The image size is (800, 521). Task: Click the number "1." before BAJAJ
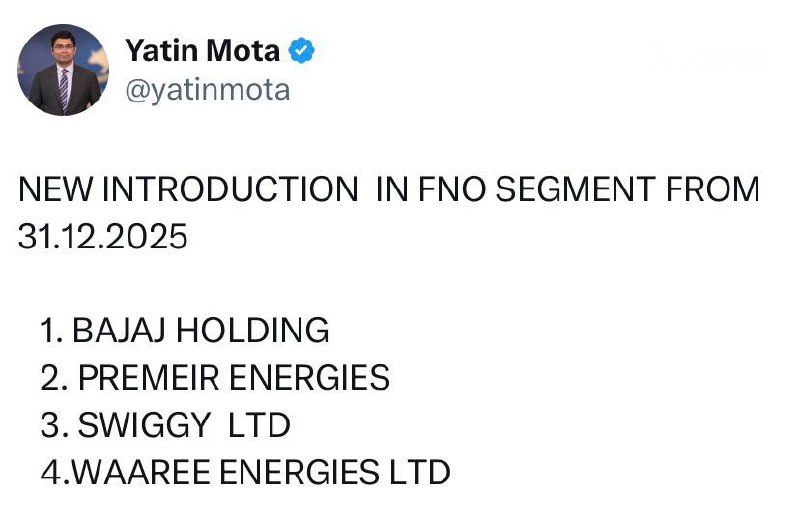click(x=53, y=329)
